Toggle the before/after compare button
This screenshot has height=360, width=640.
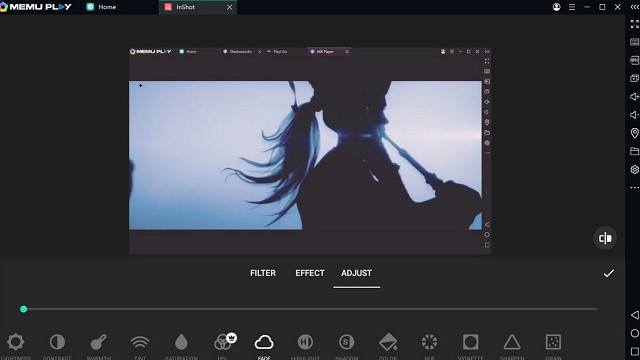coord(605,238)
